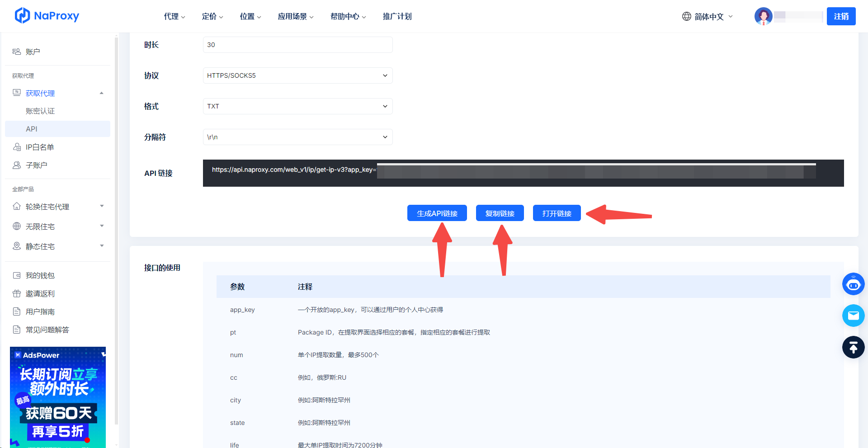
Task: Click the 轮换住宅代理 house icon
Action: 17,206
